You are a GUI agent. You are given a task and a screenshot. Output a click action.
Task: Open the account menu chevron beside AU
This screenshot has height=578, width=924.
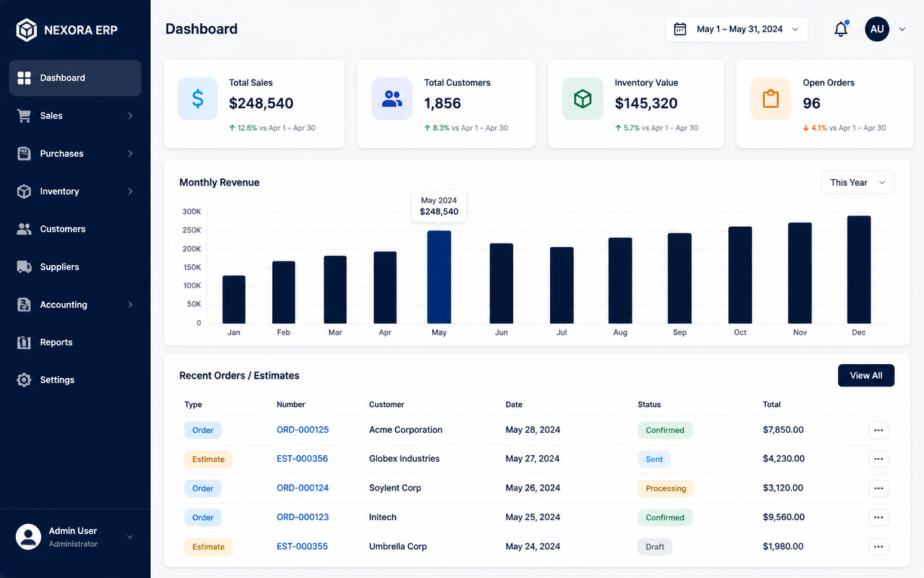click(902, 30)
